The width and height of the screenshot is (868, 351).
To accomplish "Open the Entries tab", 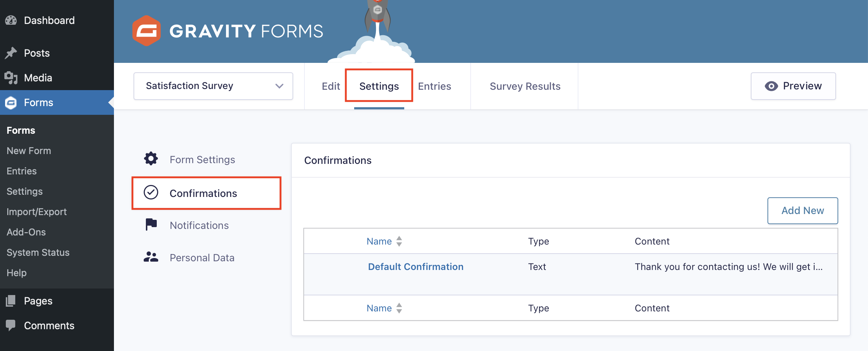I will 434,86.
